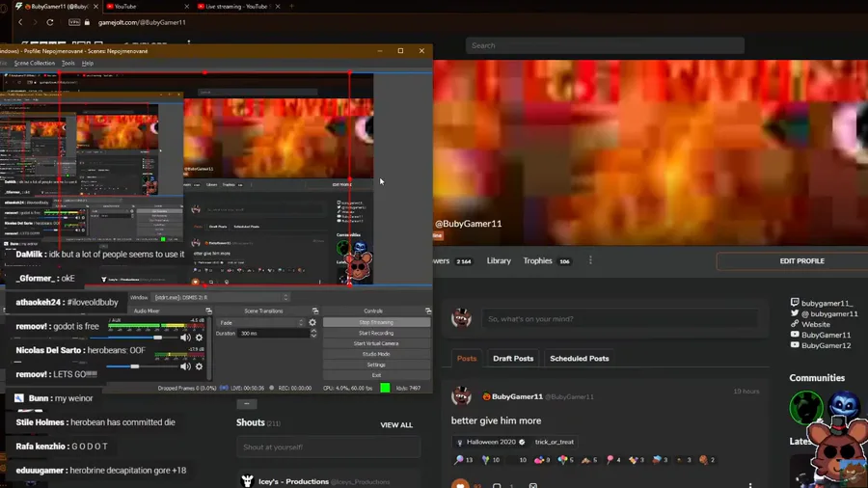Click the recording dot indicator in status bar
Viewport: 868px width, 488px height.
pos(271,388)
